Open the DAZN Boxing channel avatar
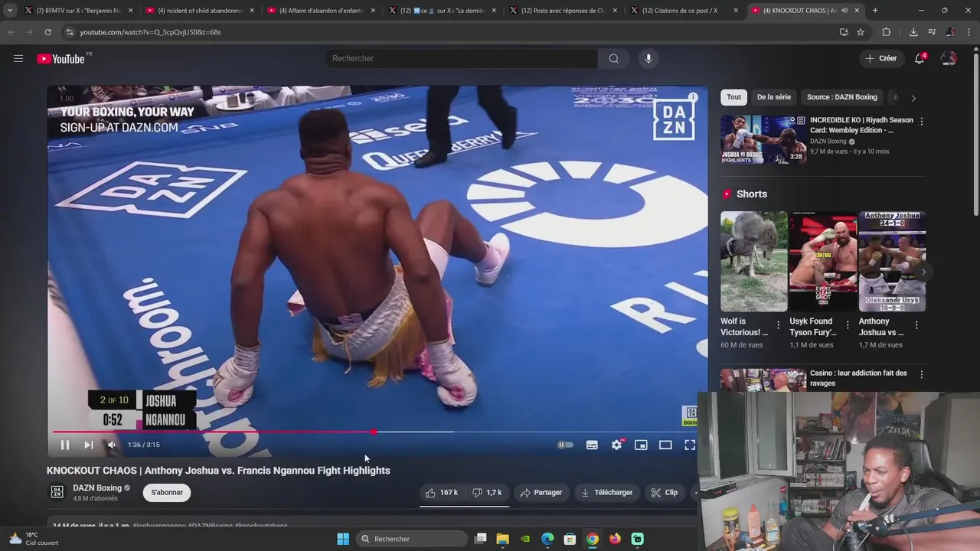 [x=57, y=492]
